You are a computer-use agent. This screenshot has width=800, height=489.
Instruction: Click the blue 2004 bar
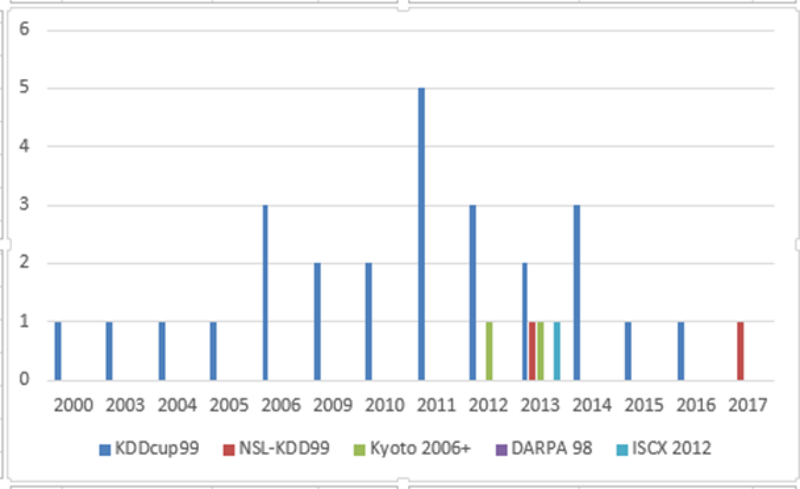(162, 351)
